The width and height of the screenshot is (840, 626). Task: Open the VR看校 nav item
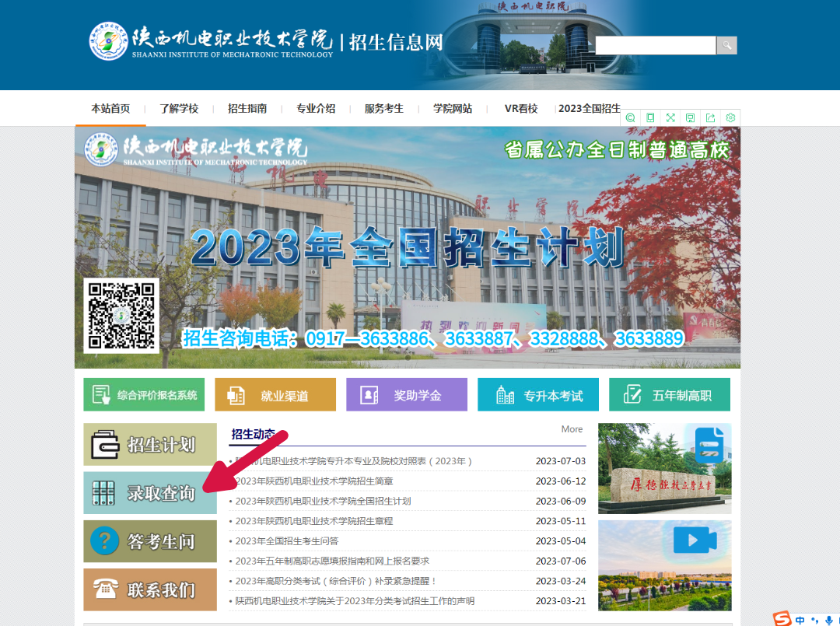click(521, 109)
